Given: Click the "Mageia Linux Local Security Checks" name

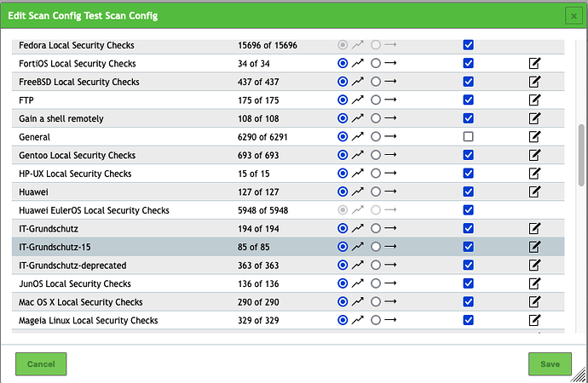Looking at the screenshot, I should pos(89,321).
